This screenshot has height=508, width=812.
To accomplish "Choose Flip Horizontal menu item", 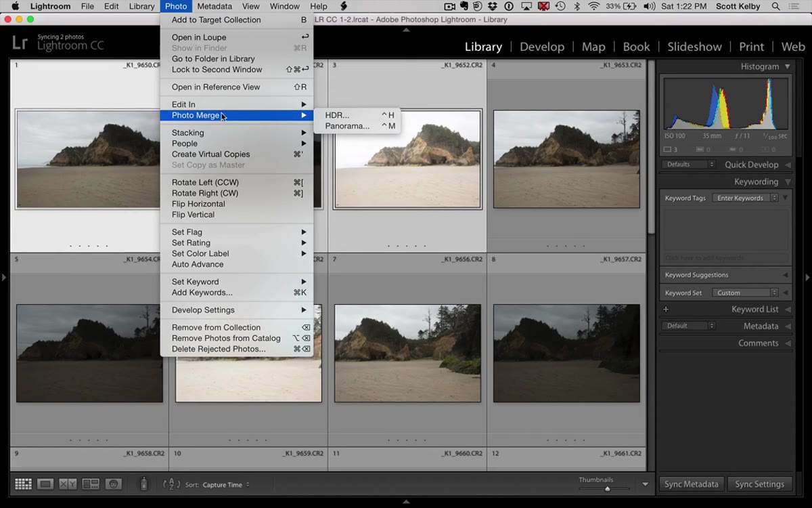I will tap(237, 204).
